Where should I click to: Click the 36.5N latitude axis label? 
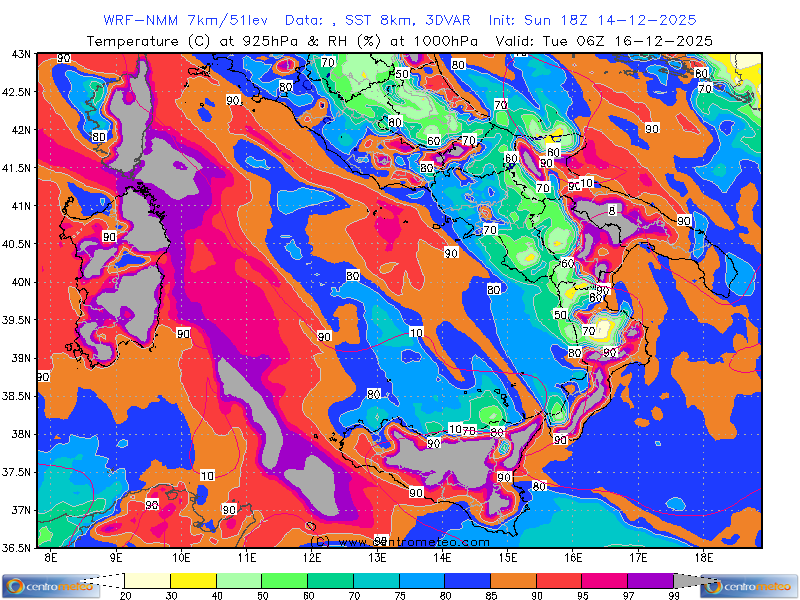tap(17, 548)
